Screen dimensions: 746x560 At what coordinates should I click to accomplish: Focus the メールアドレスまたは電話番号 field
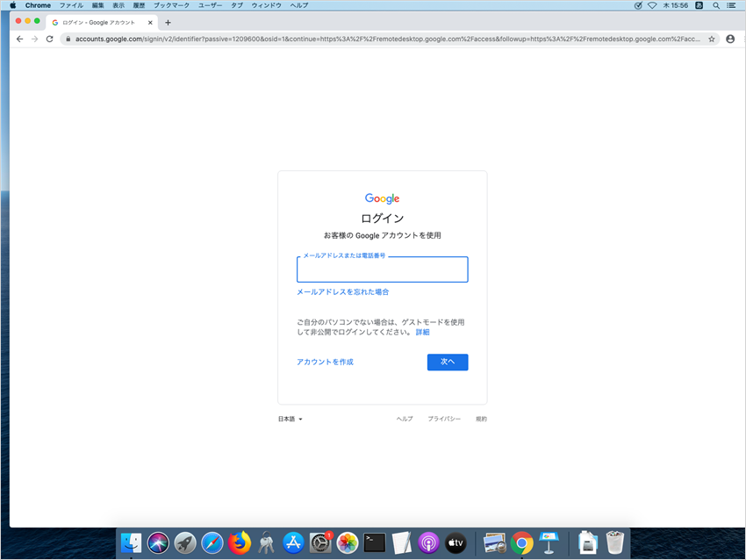383,269
